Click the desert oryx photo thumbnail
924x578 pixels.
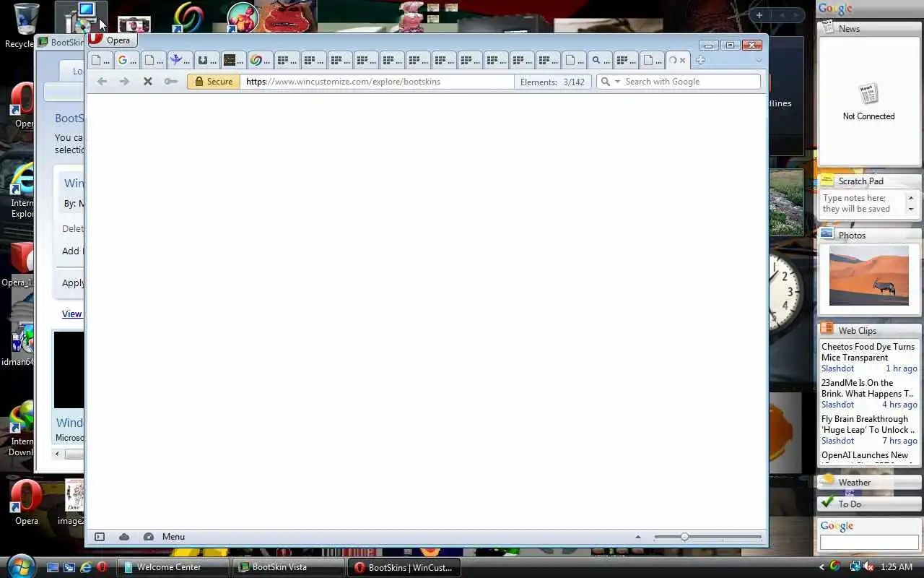868,275
